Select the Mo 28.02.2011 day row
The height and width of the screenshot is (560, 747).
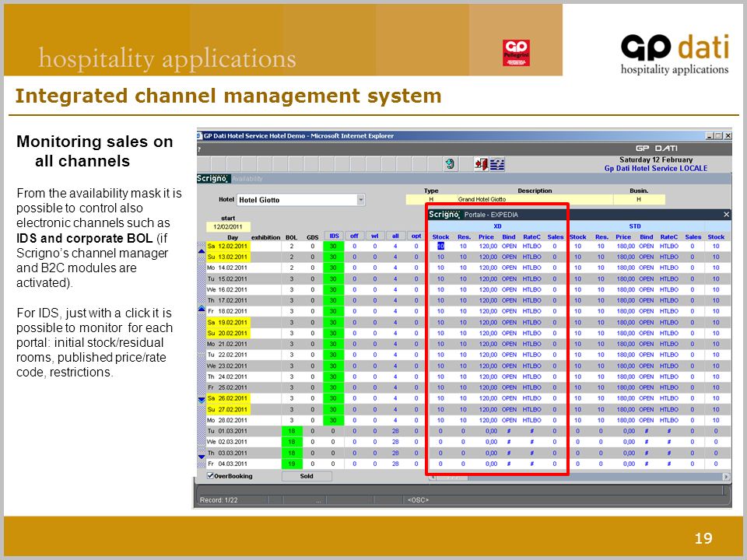[228, 420]
